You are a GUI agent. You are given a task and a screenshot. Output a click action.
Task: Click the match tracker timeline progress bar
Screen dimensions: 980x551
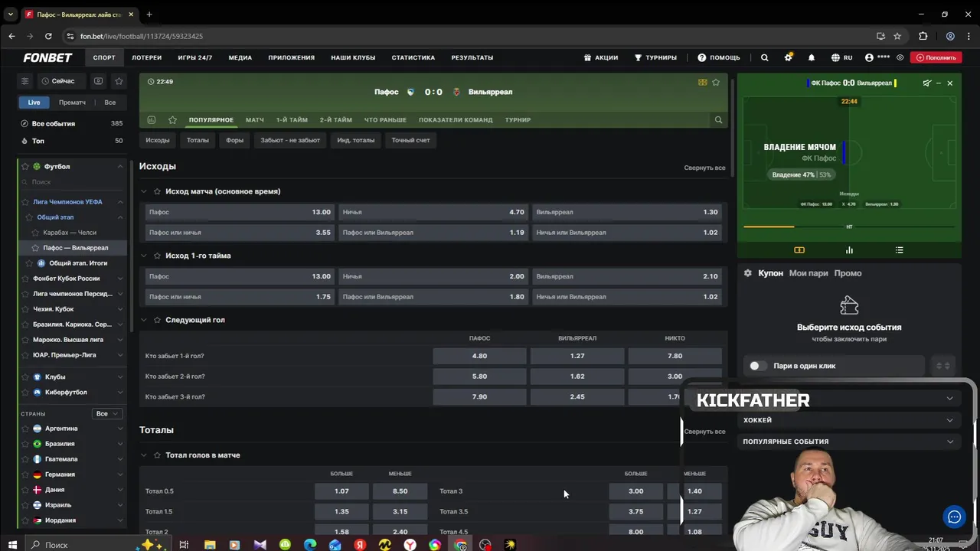849,227
